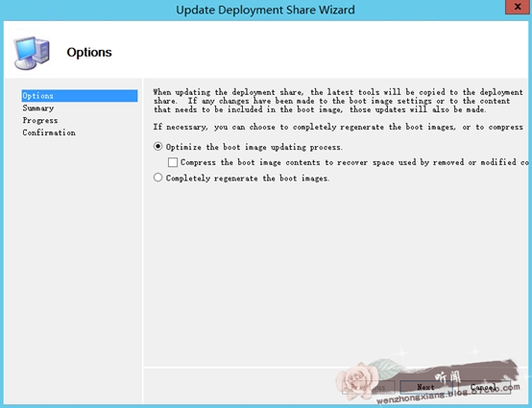The width and height of the screenshot is (532, 408).
Task: Enable Compress the boot image contents checkbox
Action: click(x=173, y=162)
